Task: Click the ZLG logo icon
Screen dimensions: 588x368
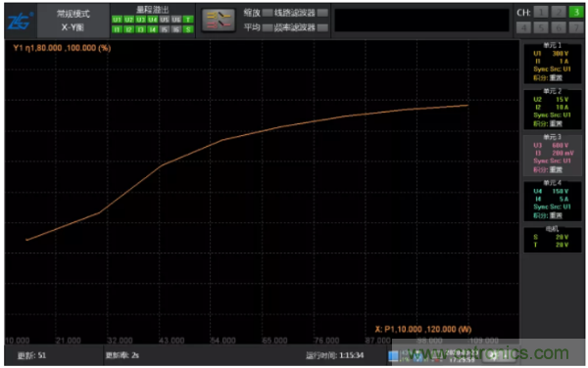Action: pyautogui.click(x=20, y=21)
